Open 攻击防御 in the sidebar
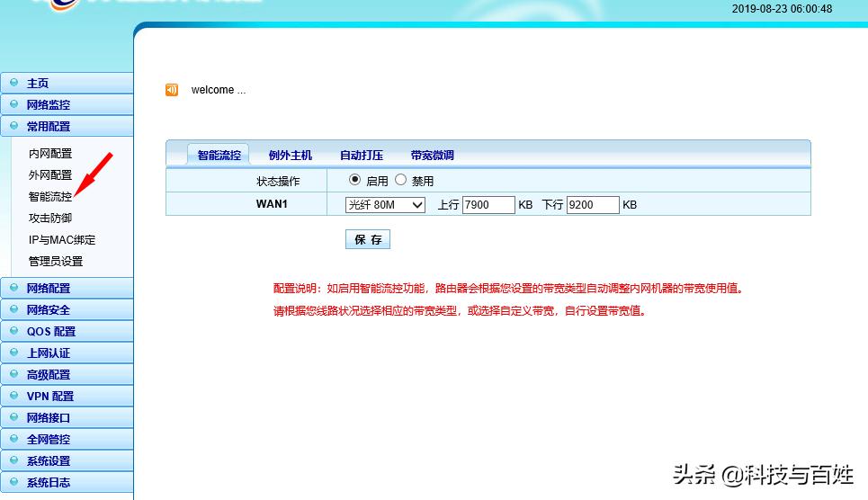Screen dimensions: 868x500 [x=50, y=219]
